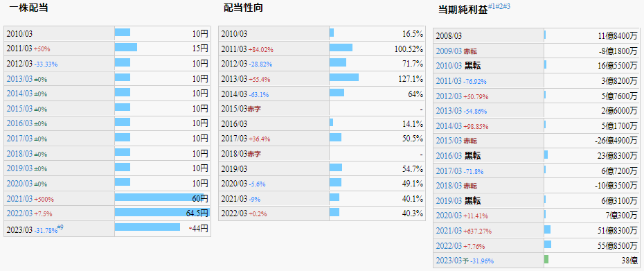Screen dimensions: 644x271
Task: Open the 2013/03 dividend per share link
Action: point(19,79)
